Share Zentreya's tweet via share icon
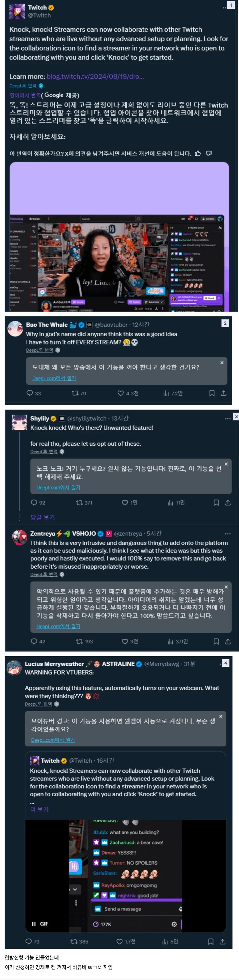This screenshot has height=980, width=239. pos(228,641)
